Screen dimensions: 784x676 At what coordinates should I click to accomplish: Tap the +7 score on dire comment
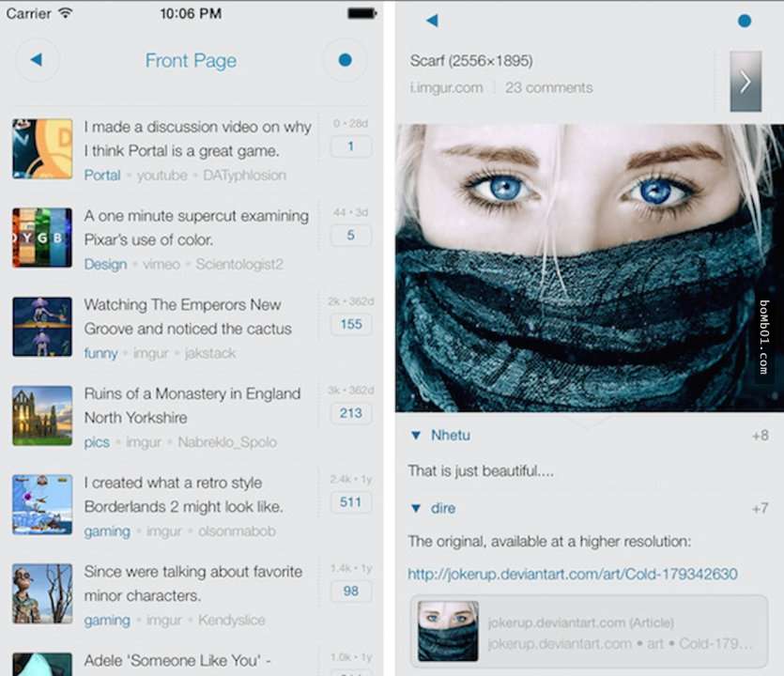point(761,509)
